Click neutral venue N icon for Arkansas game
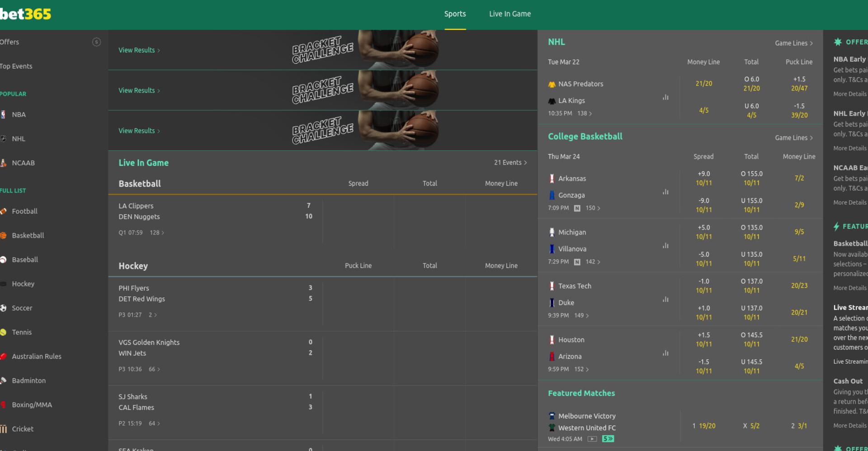This screenshot has width=868, height=451. tap(577, 208)
